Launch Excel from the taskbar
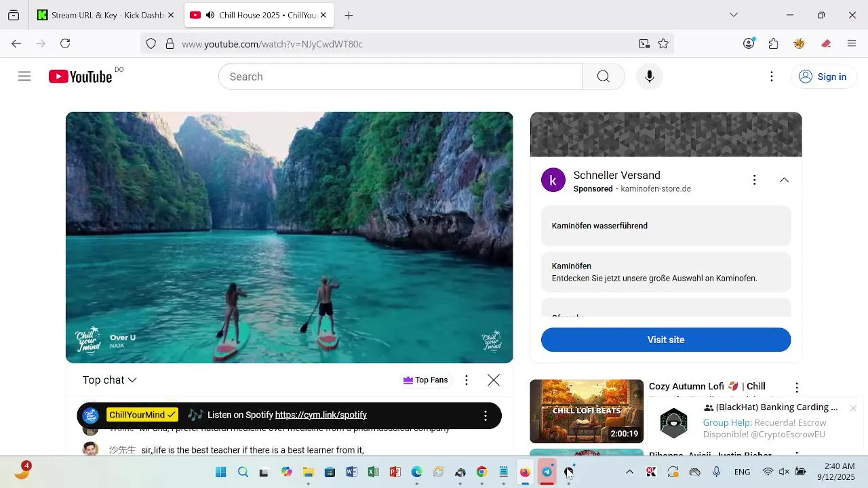Image resolution: width=868 pixels, height=488 pixels. 373,472
